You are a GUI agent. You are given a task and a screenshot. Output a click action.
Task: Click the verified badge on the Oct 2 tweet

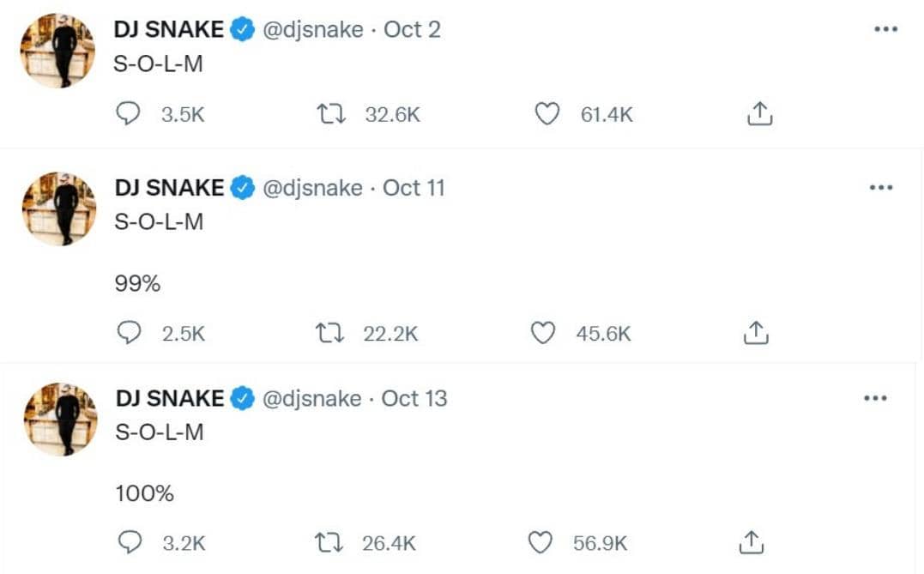[243, 28]
